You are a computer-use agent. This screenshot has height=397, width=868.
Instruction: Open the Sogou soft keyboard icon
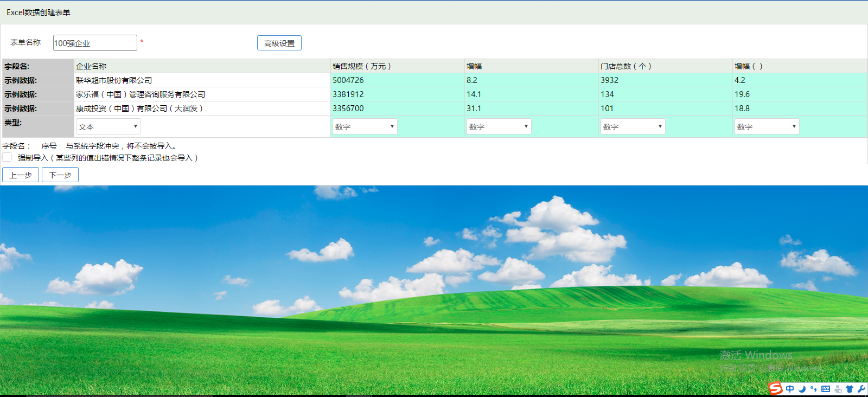click(826, 389)
